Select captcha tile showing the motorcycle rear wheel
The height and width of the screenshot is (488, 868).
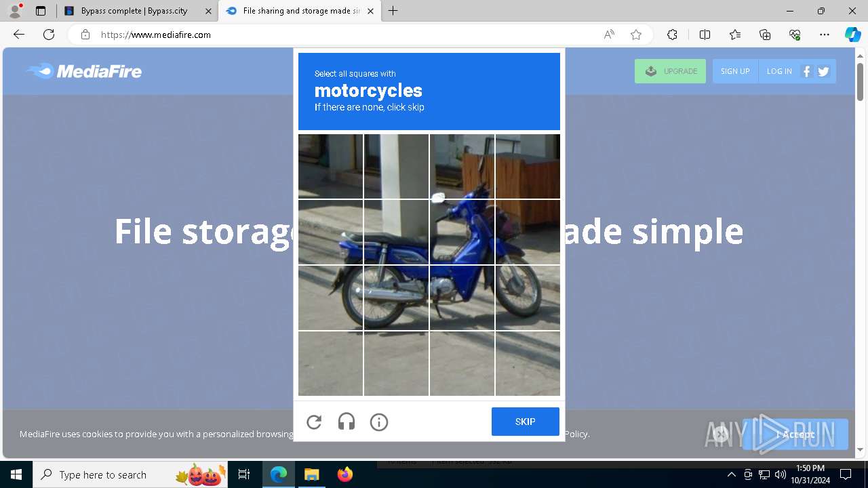(x=396, y=298)
